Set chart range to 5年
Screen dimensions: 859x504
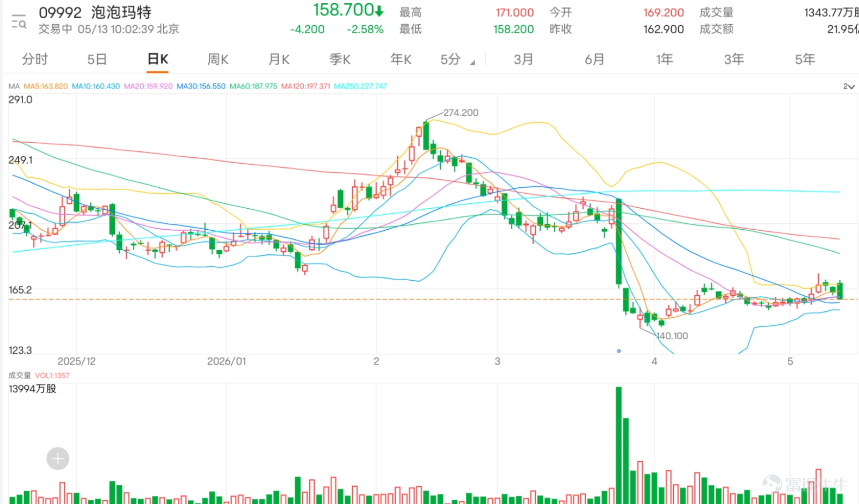[805, 59]
